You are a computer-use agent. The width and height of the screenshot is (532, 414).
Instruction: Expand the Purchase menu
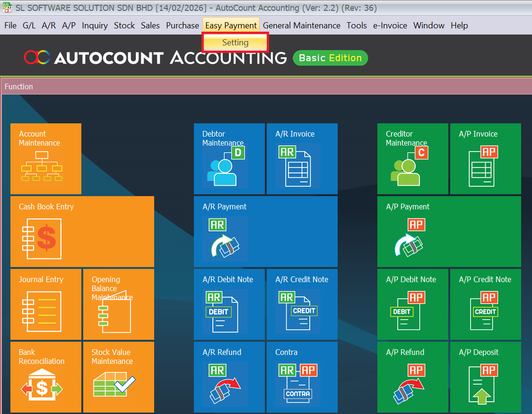coord(182,26)
